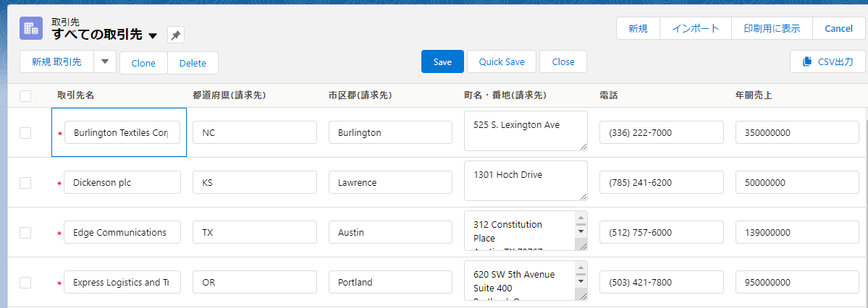Edit the Lawrence city field
This screenshot has height=308, width=868.
pos(390,182)
